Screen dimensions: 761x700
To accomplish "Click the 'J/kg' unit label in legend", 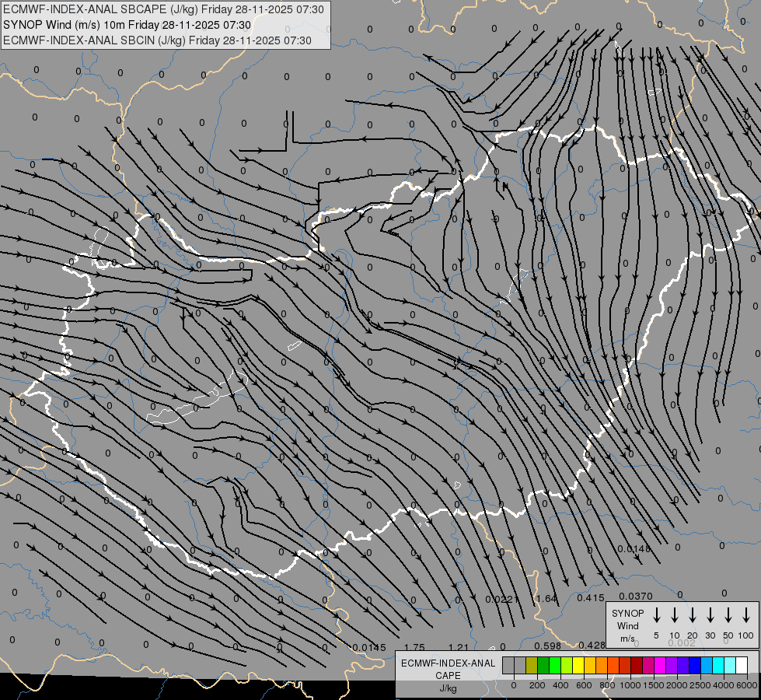I will [x=448, y=688].
